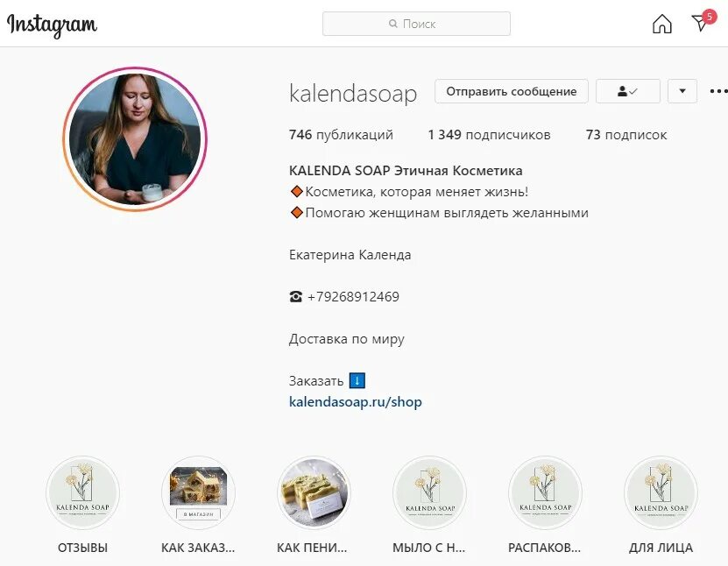The height and width of the screenshot is (566, 728).
Task: Click the Поиск search field
Action: (416, 24)
